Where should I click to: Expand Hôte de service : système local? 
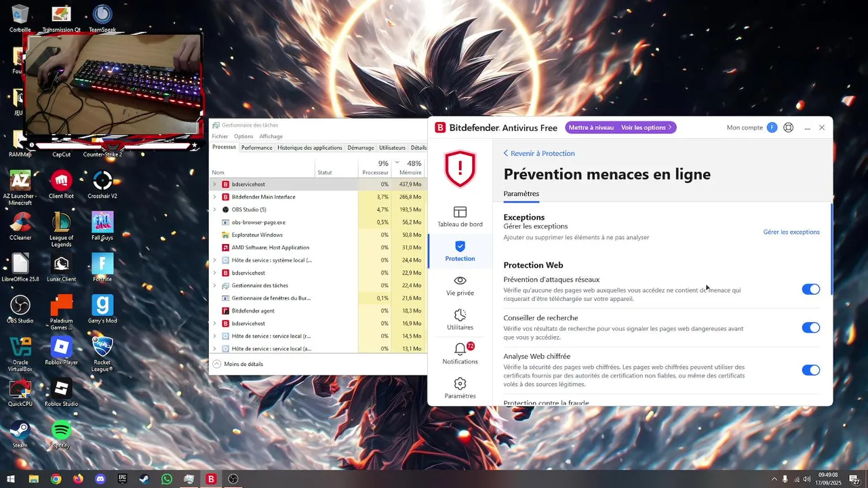(x=215, y=260)
